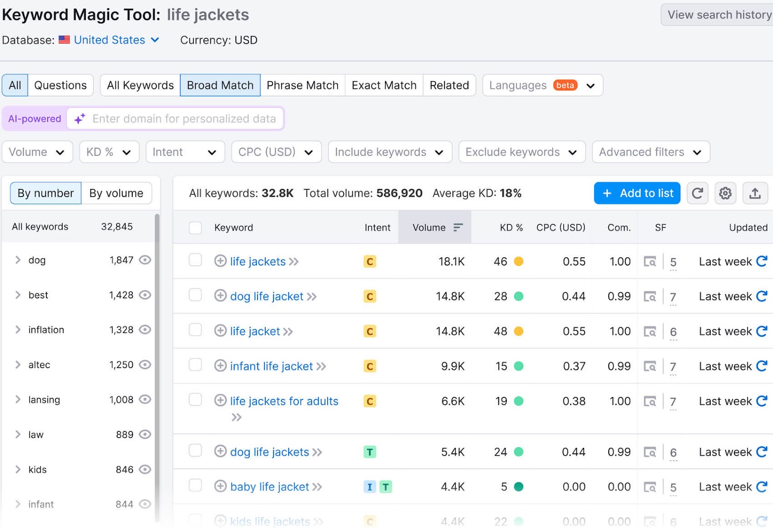Open the KD % filter dropdown
Screen dimensions: 773x532
coord(109,152)
